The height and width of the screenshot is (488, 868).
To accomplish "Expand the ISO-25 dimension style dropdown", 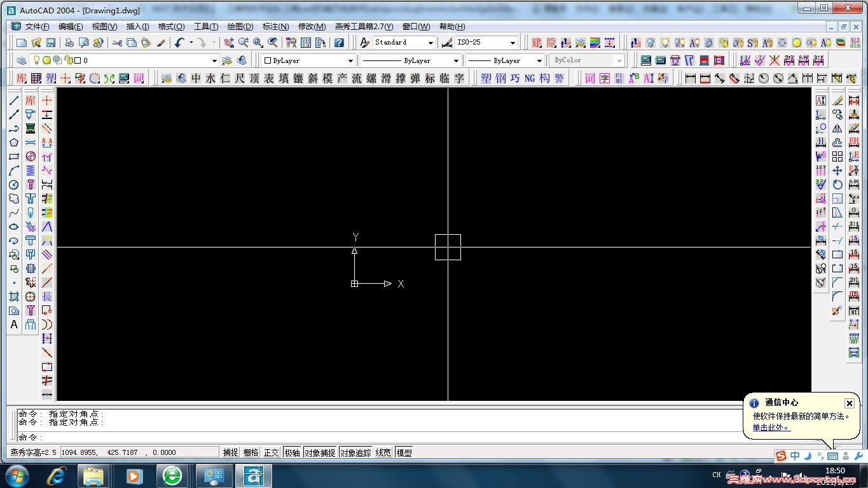I will point(513,43).
